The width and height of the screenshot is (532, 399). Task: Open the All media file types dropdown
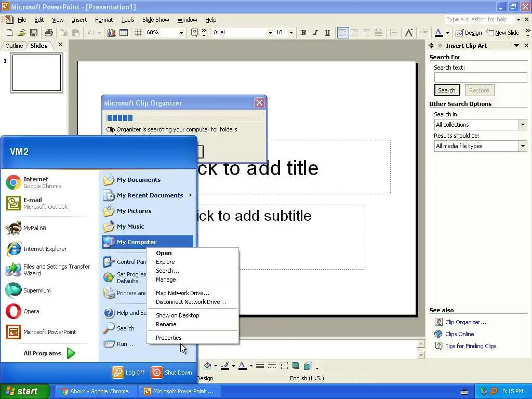(523, 146)
